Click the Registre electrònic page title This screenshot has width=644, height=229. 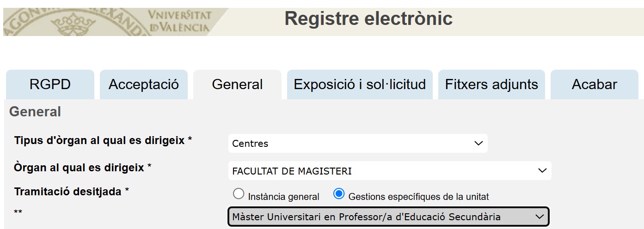(x=368, y=18)
